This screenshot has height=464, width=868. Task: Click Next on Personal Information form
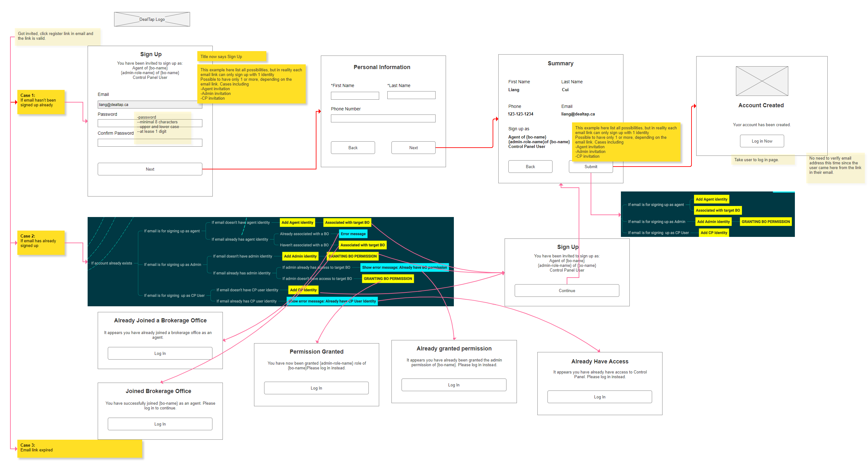[414, 148]
